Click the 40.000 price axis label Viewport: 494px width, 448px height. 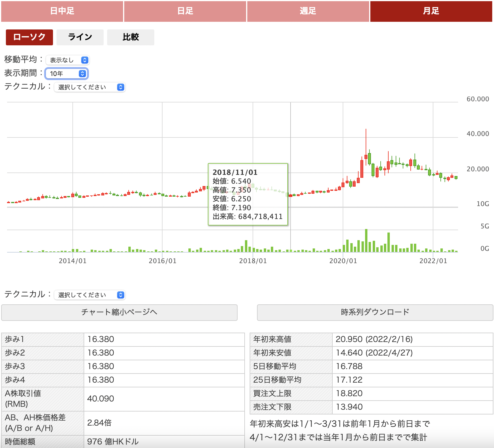pos(478,134)
